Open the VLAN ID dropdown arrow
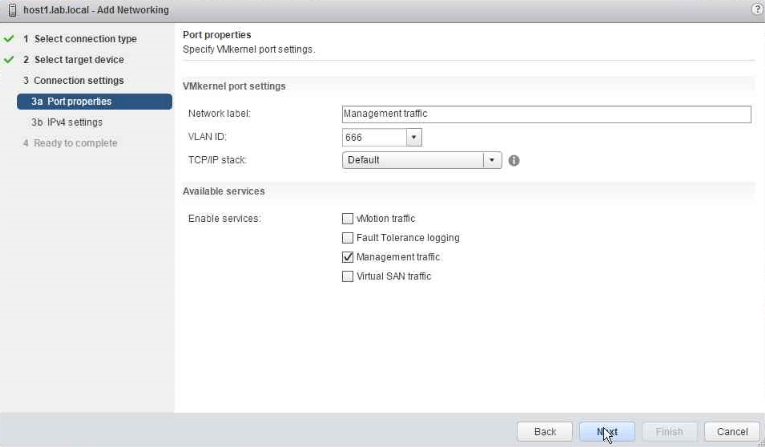This screenshot has width=765, height=447. (x=414, y=137)
